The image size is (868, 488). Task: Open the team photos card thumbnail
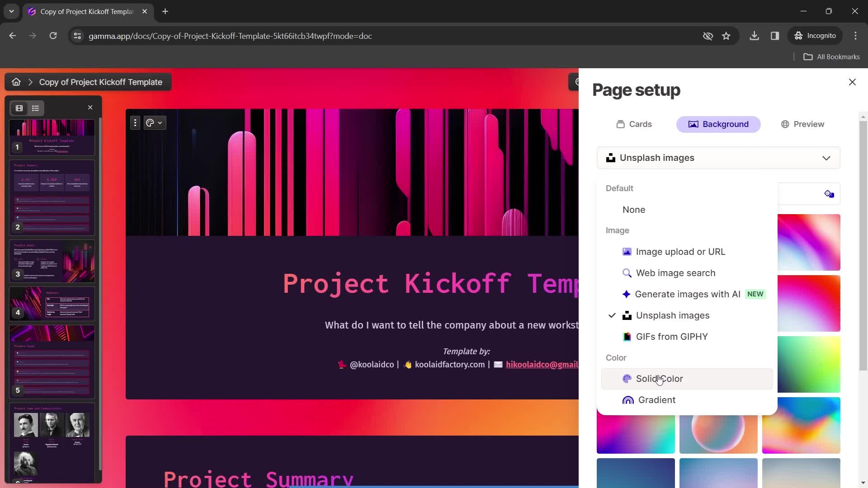click(x=52, y=443)
